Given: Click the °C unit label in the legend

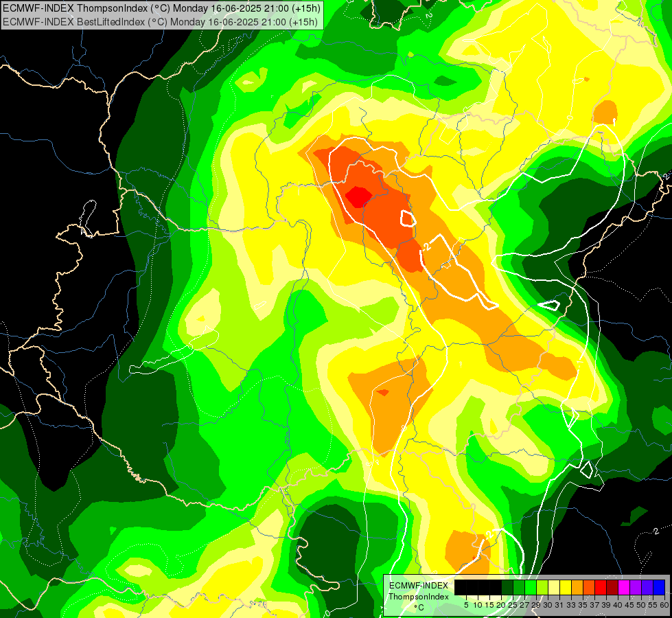Looking at the screenshot, I should (419, 608).
